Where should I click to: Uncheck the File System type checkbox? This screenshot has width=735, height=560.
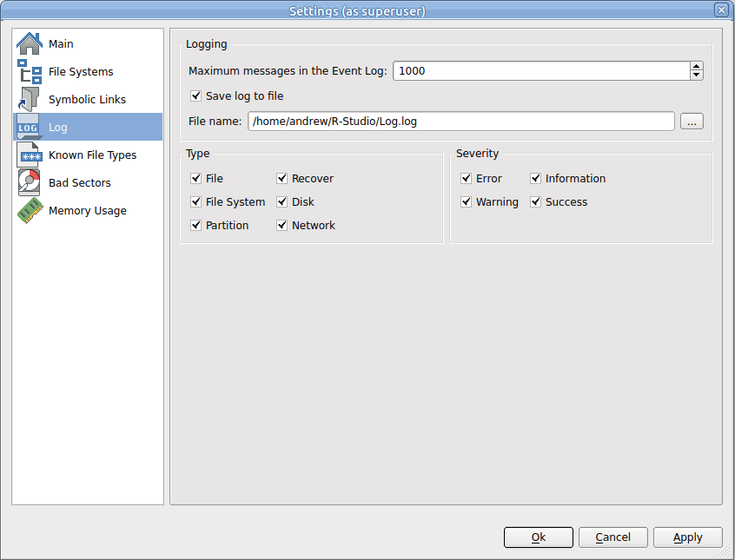pyautogui.click(x=196, y=202)
